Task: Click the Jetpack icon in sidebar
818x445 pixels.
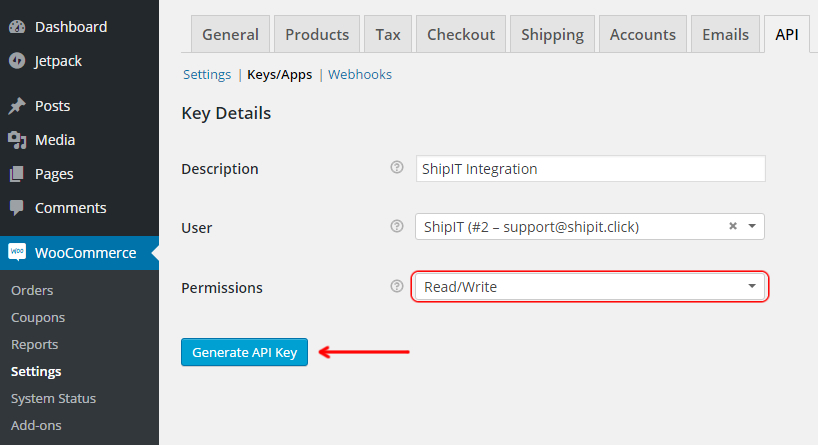Action: tap(17, 61)
